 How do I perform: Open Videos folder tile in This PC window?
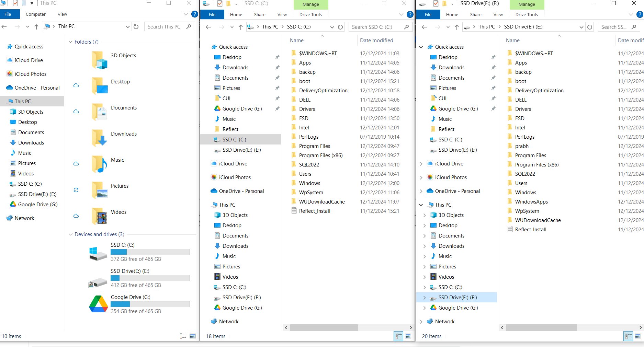coord(109,216)
